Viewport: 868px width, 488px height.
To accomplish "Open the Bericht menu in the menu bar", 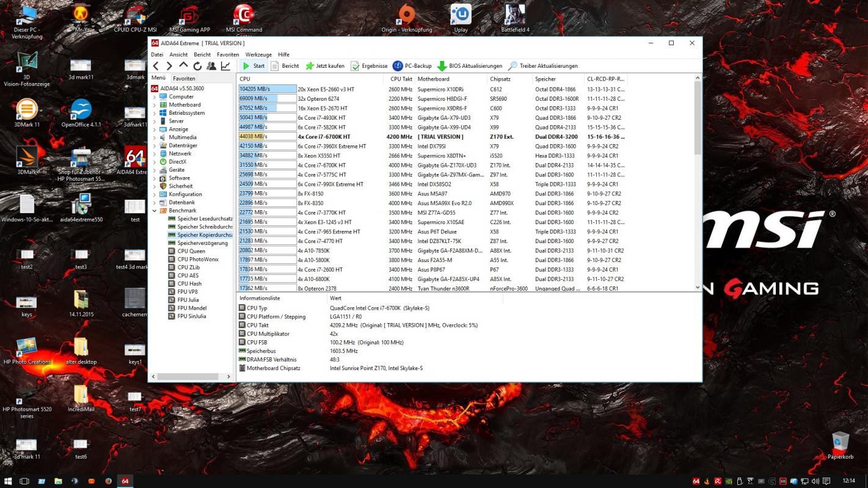I will [x=202, y=54].
